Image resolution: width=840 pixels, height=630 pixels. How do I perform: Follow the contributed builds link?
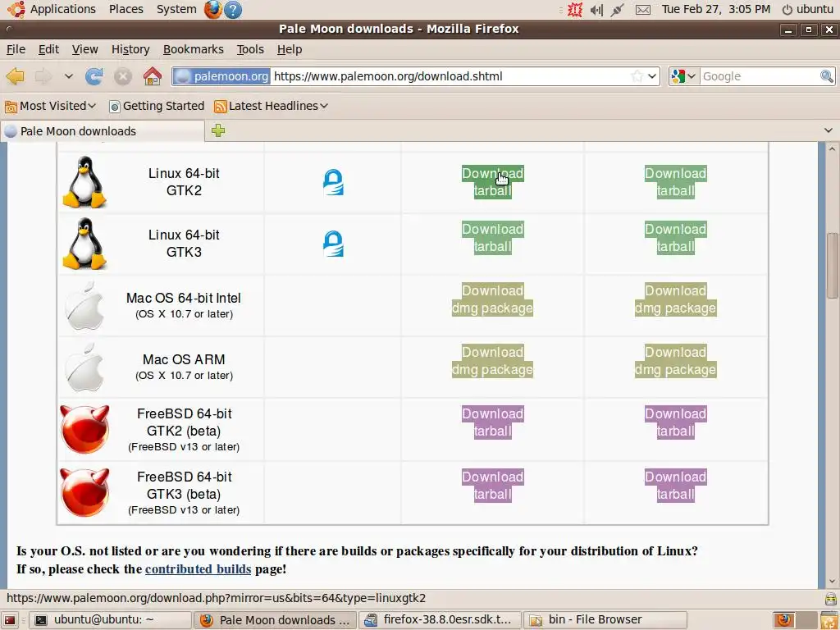click(x=198, y=569)
